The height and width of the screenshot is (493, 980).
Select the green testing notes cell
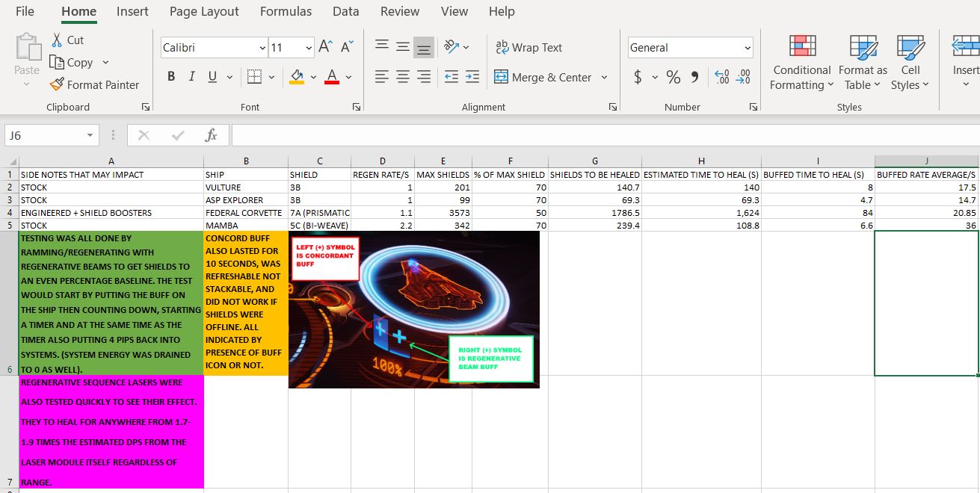(x=111, y=303)
